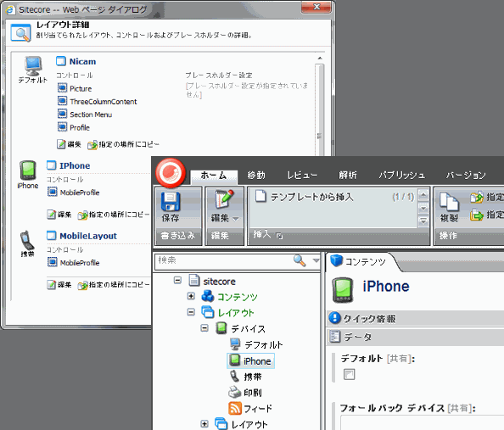Click the large green iPhone item icon in content pane
Screen dimensions: 504x430
click(x=343, y=290)
